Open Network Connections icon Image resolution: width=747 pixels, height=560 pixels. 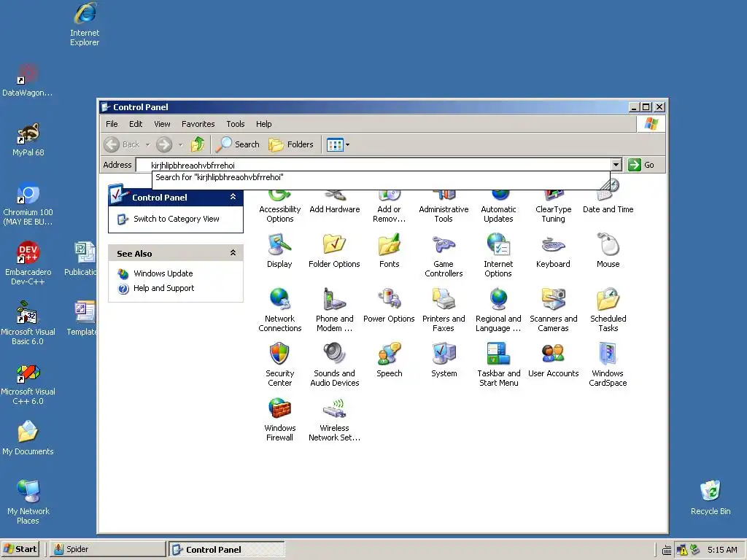coord(279,310)
